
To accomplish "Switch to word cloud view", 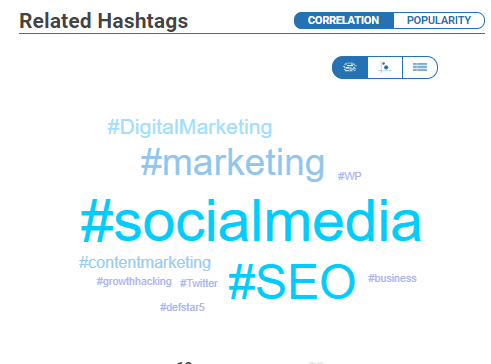I will (x=350, y=67).
